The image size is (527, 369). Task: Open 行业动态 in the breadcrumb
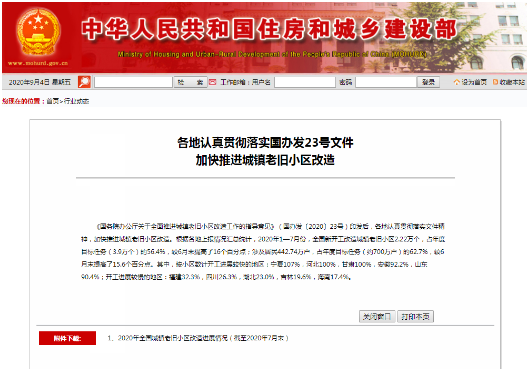point(76,101)
